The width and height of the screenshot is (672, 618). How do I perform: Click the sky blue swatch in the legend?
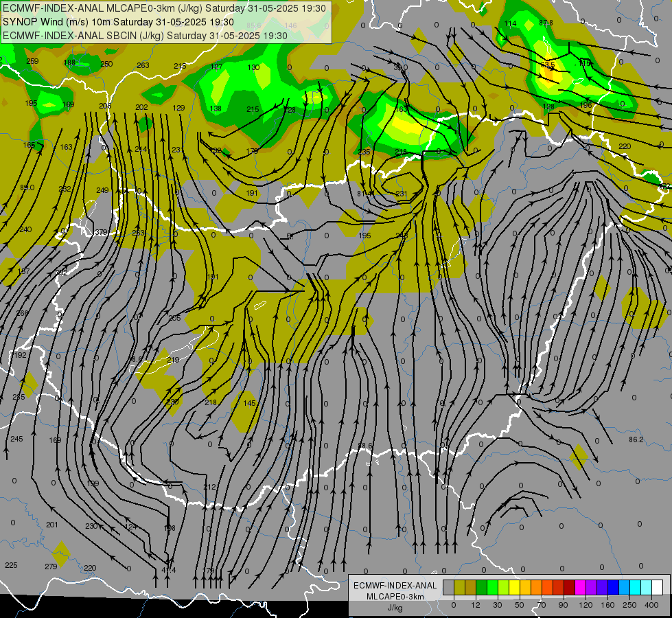coord(624,587)
